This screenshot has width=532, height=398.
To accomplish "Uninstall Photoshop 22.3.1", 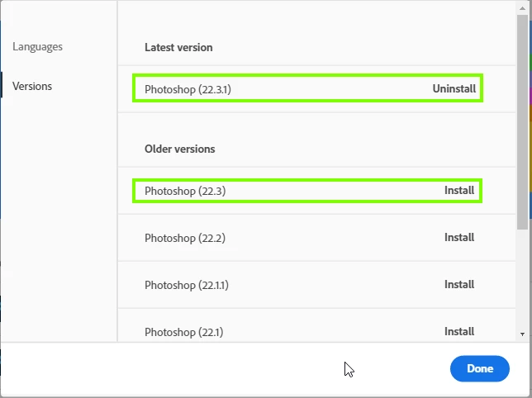I will [x=454, y=88].
